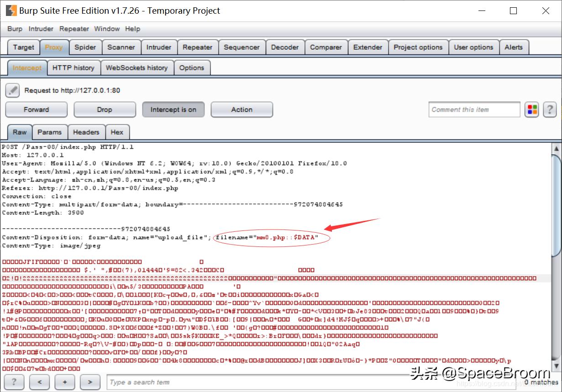Click the POST /Pass-08/index.php request line
562x392 pixels.
pyautogui.click(x=68, y=147)
